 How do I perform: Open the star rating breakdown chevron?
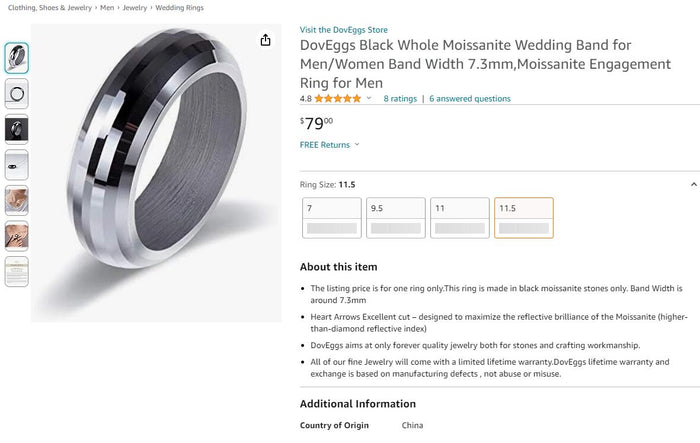[x=369, y=98]
